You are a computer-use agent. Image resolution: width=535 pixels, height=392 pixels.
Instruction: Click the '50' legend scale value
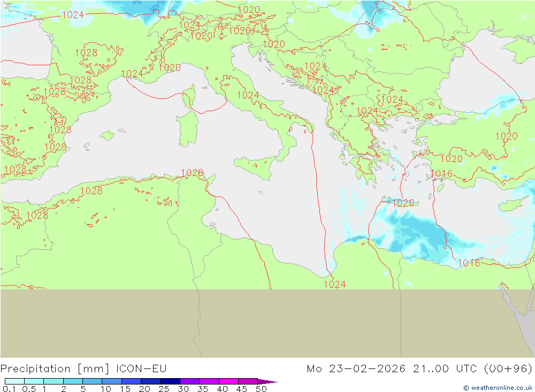[261, 389]
